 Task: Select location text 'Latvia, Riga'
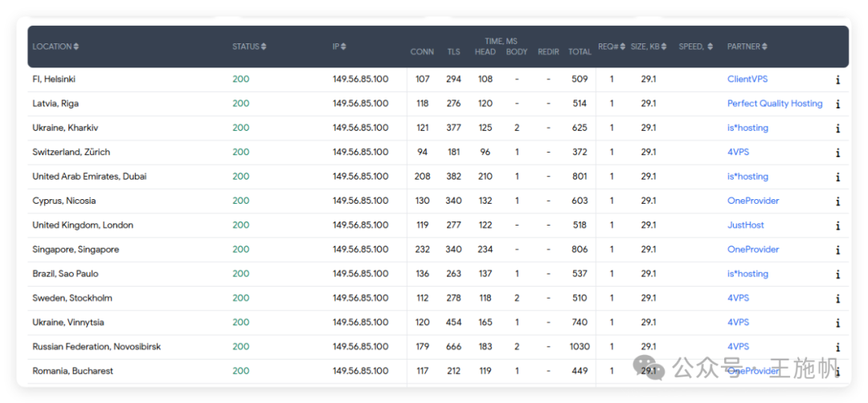[x=55, y=104]
